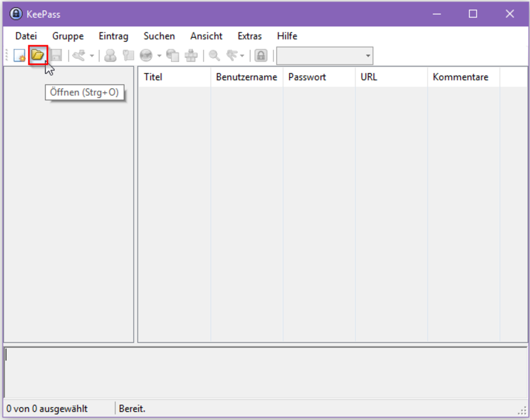The width and height of the screenshot is (530, 420).
Task: Open the quick search combo box
Action: 325,56
